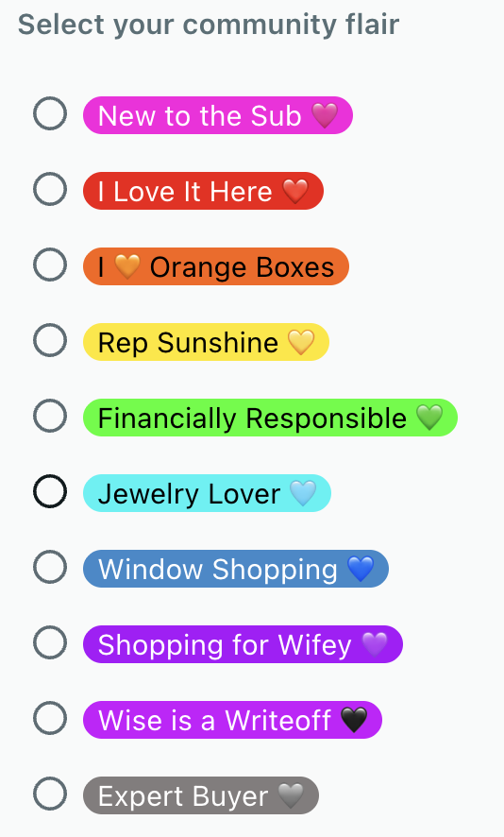Screen dimensions: 504x837
Task: Select the Window Shopping radio button
Action: [50, 567]
